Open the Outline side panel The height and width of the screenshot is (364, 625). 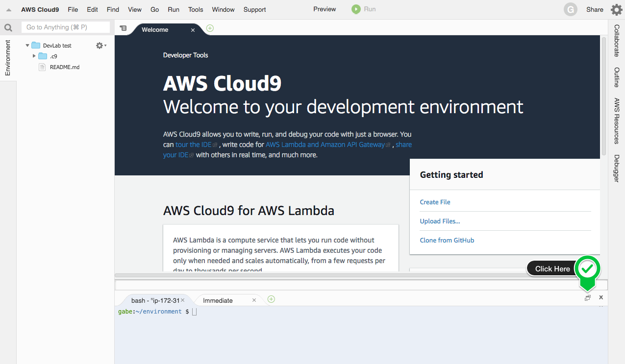point(617,77)
